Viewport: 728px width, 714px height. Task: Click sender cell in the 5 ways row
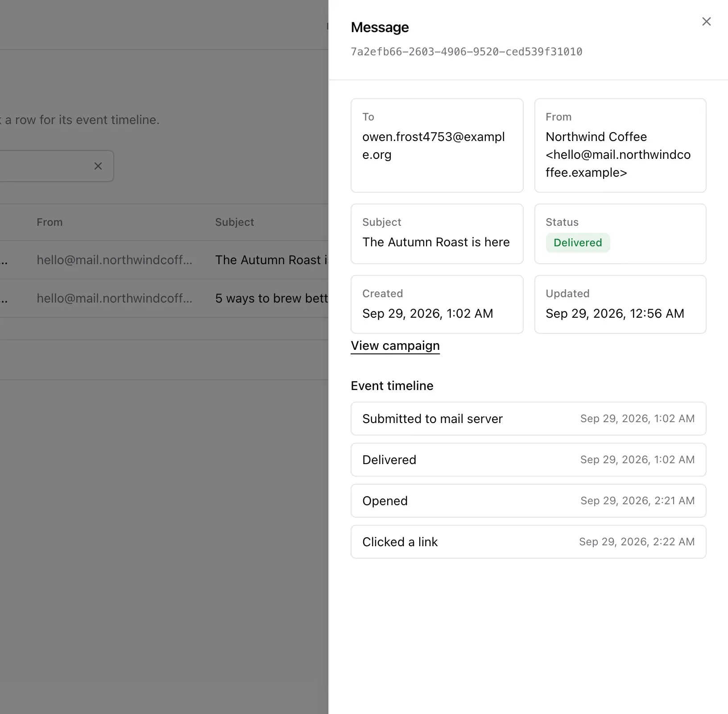pos(115,299)
